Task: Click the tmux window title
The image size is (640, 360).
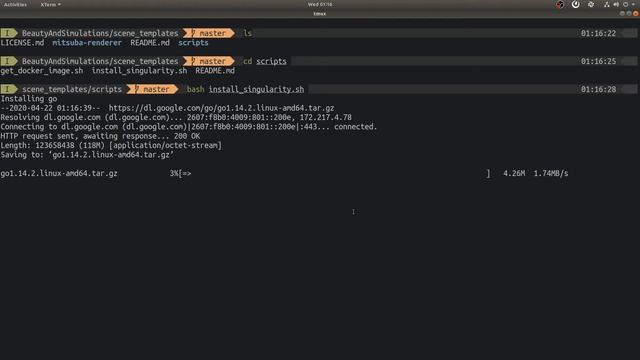Action: click(320, 13)
